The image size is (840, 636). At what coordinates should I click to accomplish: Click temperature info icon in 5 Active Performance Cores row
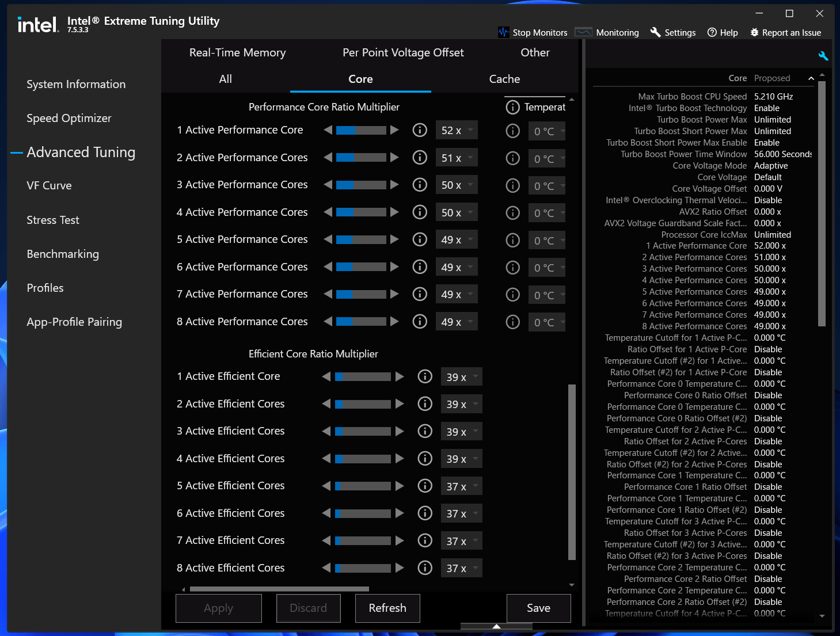click(x=512, y=240)
